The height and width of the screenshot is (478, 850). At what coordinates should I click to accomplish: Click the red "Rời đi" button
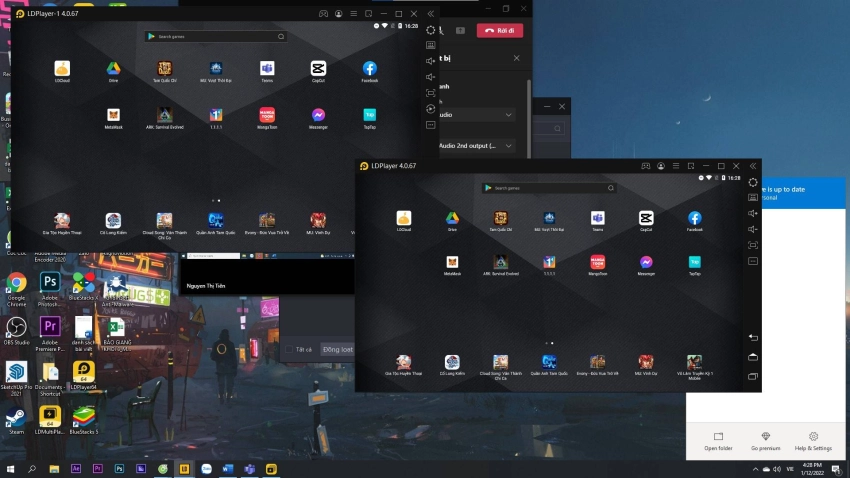tap(499, 30)
